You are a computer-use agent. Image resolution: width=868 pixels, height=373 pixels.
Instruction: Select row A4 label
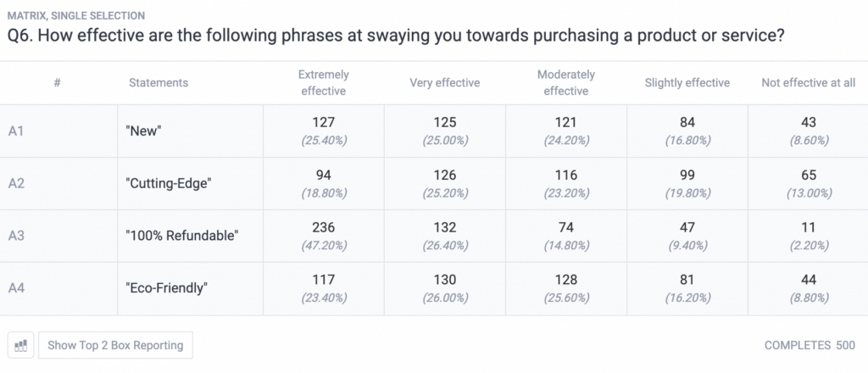16,288
